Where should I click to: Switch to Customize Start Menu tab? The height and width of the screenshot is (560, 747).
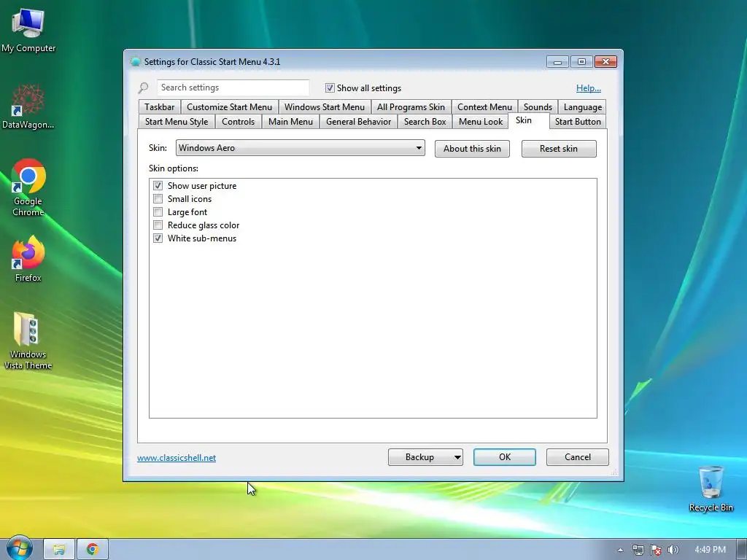229,106
